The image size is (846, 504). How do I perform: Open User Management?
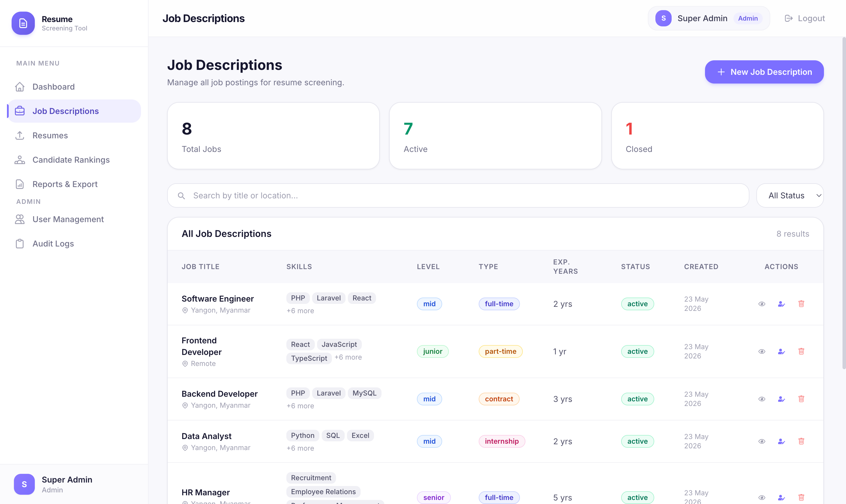click(74, 219)
